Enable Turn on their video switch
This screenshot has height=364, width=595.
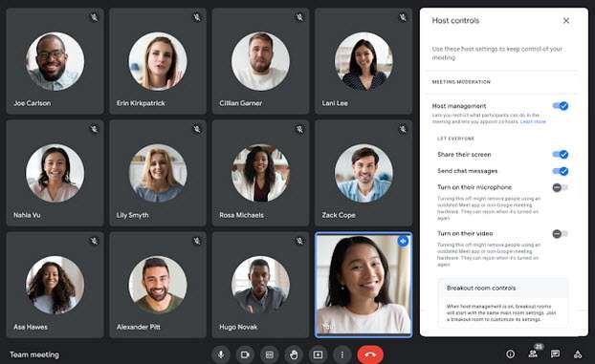(x=561, y=233)
